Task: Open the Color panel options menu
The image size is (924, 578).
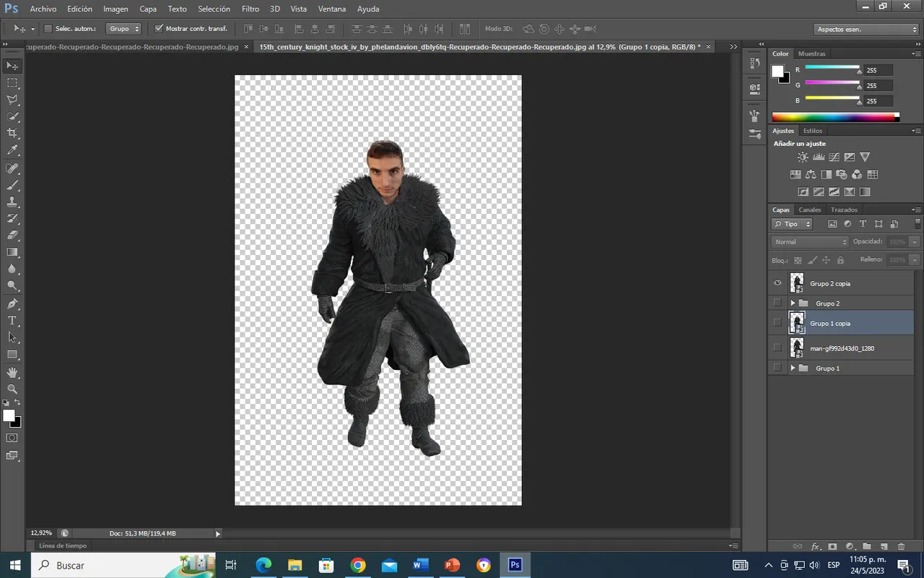Action: click(915, 54)
